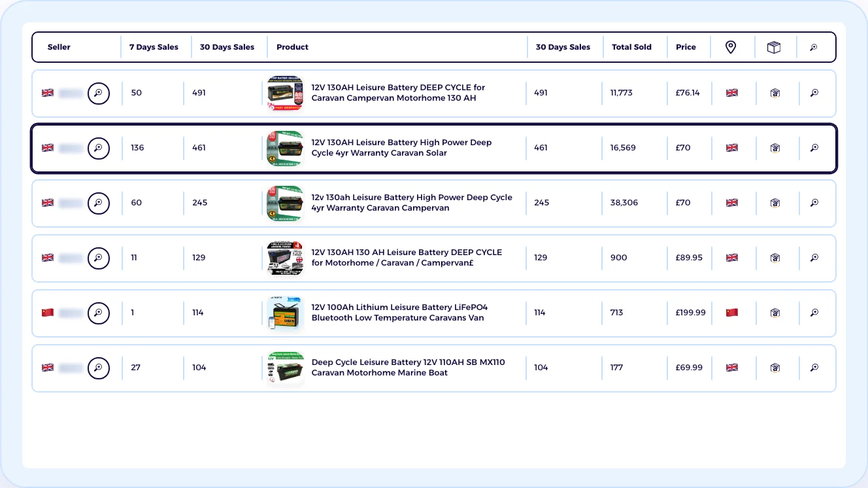Viewport: 868px width, 488px height.
Task: Click product image in the £89.95 row
Action: point(286,258)
